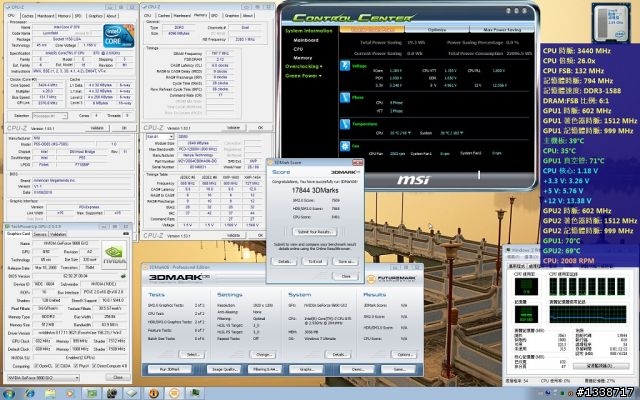Click the CPU usage history graph in Task Manager
The width and height of the screenshot is (640, 400).
click(x=587, y=286)
